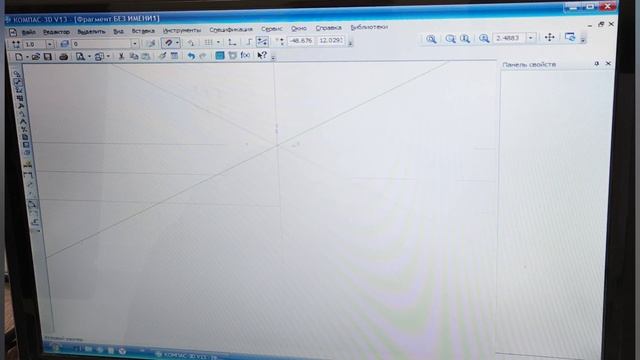Click the zoom factor field 2.4883
This screenshot has width=640, height=360.
point(509,38)
